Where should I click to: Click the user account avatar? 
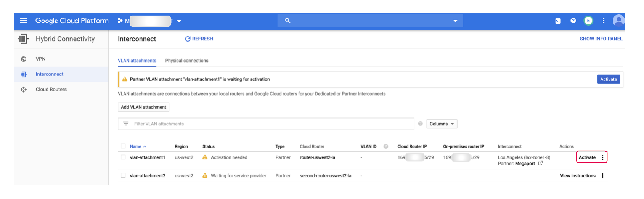click(x=618, y=20)
